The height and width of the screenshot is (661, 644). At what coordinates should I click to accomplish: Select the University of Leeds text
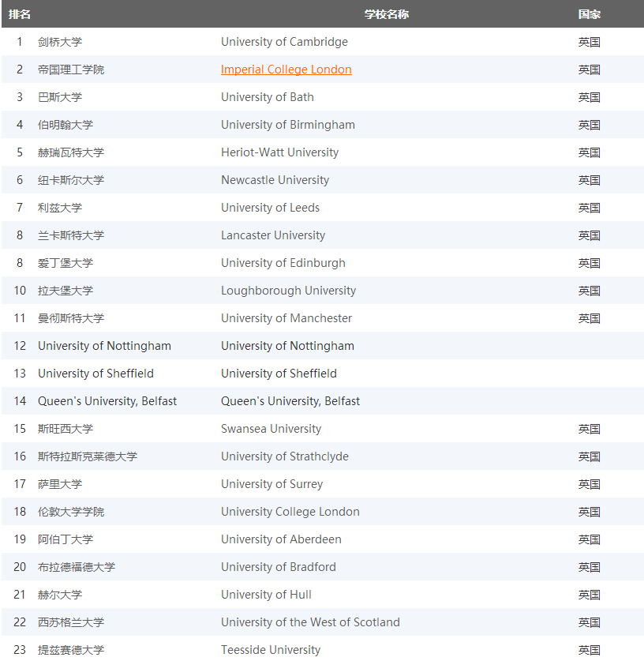[x=270, y=208]
